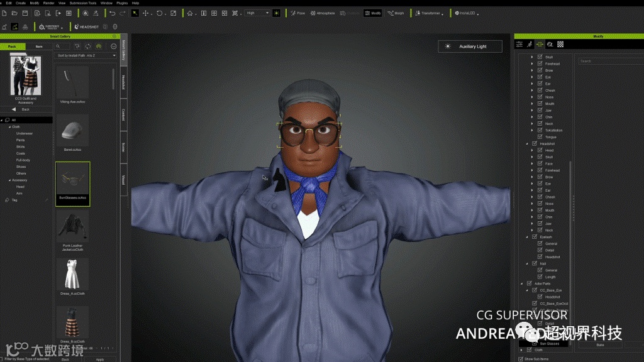Toggle the Eyelash group checkbox
This screenshot has height=362, width=644.
pyautogui.click(x=535, y=237)
